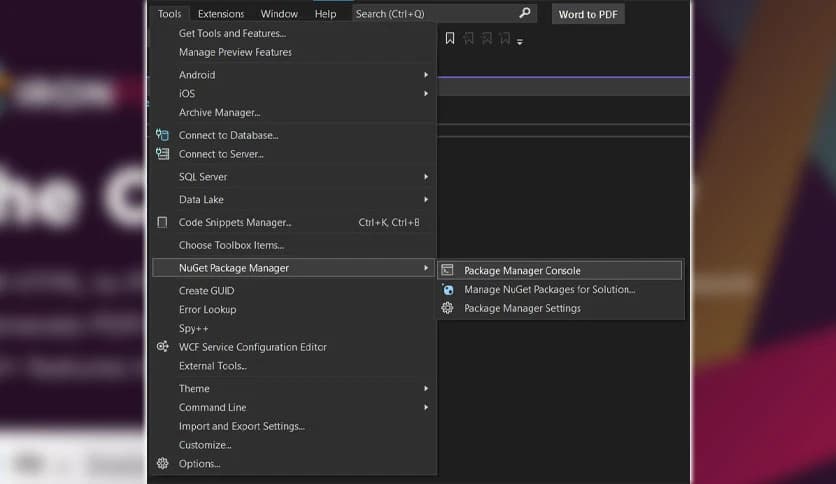Click the WCF Service Configuration Editor icon
The height and width of the screenshot is (484, 836).
coord(162,347)
